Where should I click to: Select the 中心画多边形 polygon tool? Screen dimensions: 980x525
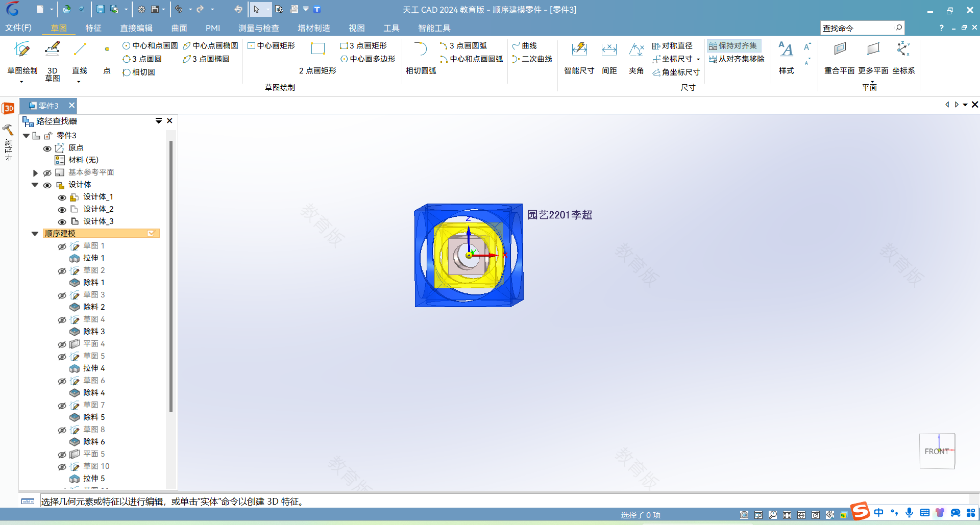pyautogui.click(x=368, y=59)
